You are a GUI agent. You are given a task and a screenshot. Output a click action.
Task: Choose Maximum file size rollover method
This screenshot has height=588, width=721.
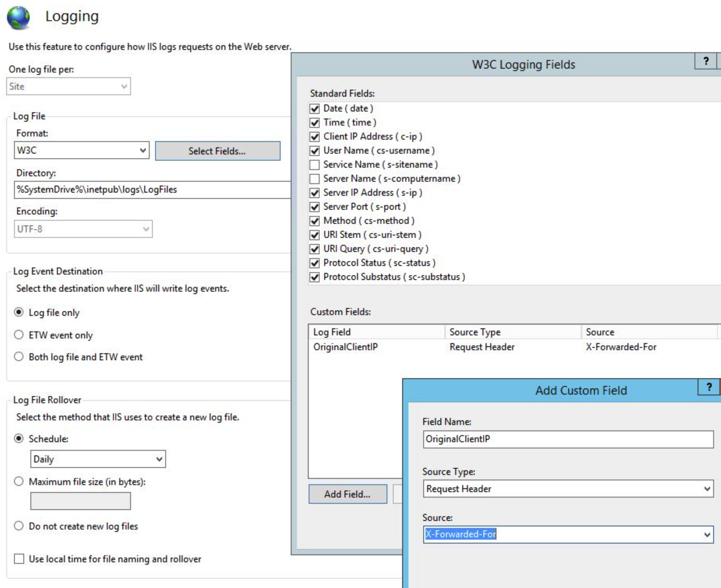[18, 482]
